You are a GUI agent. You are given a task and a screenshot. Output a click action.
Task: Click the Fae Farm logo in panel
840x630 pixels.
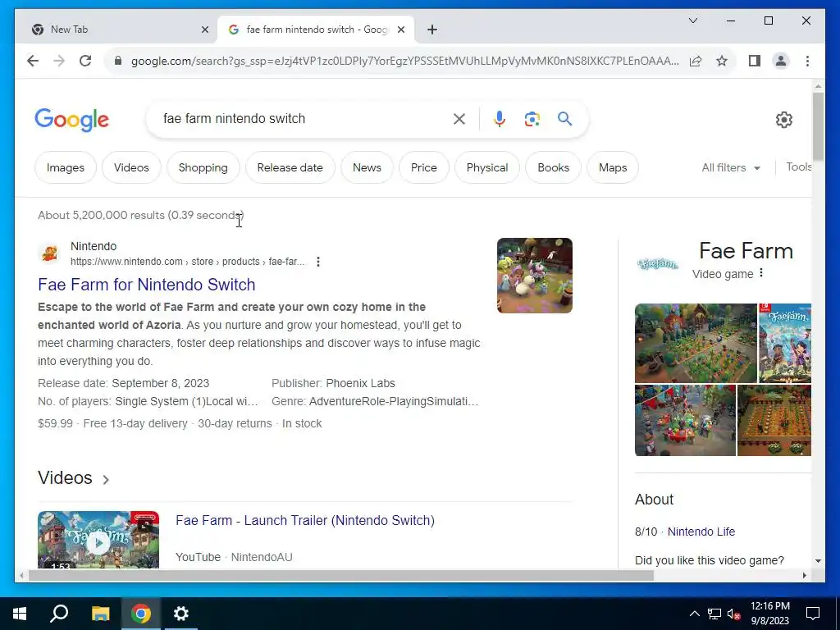[657, 263]
